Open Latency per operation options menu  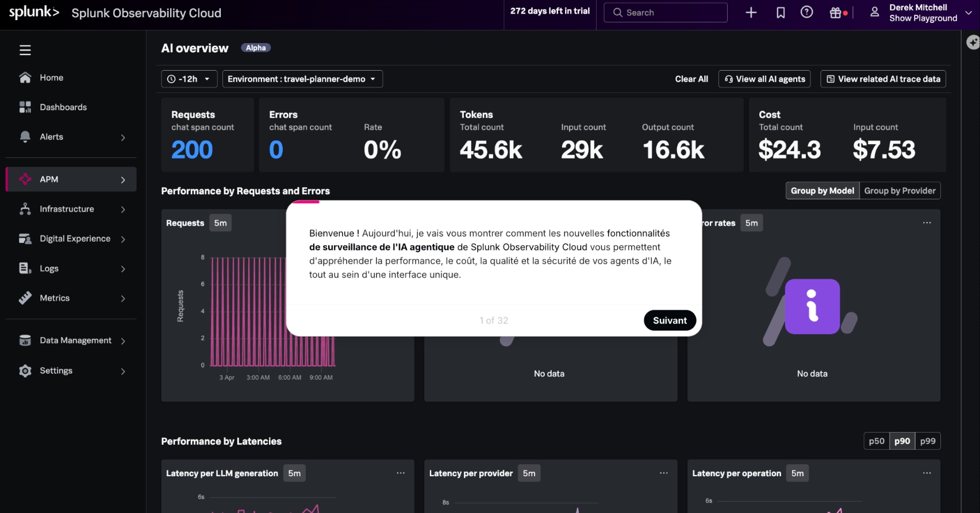(927, 473)
